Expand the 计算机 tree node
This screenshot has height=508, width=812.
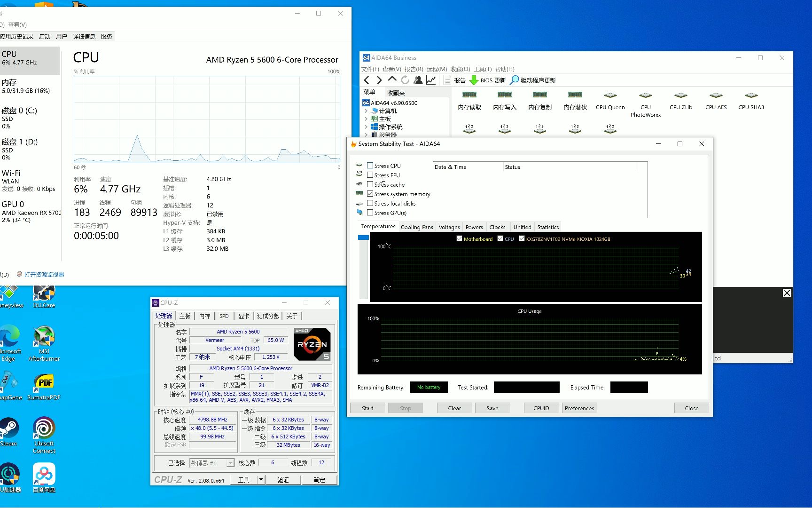pos(366,111)
